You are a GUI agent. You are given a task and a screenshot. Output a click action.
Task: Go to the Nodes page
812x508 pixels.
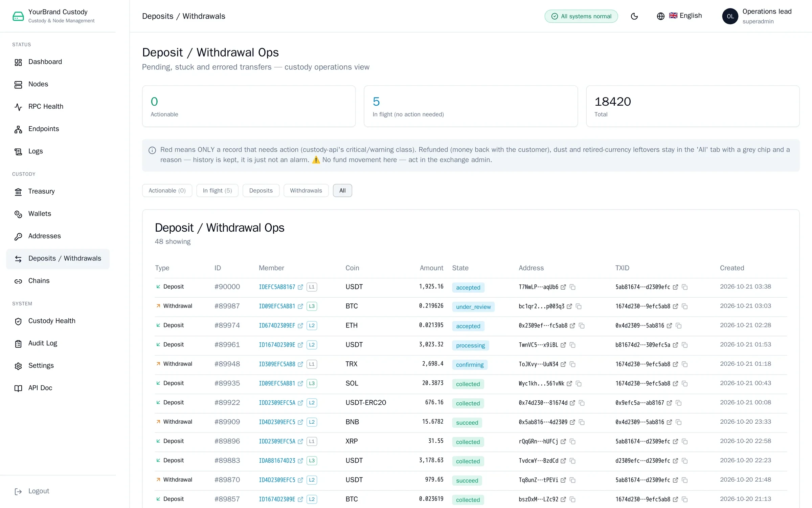[x=58, y=84]
